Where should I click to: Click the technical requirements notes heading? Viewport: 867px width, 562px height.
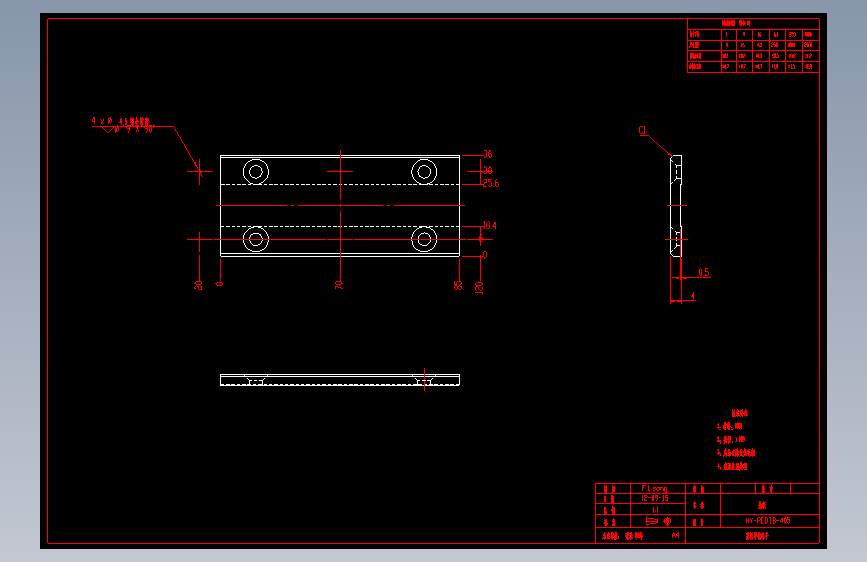(739, 413)
